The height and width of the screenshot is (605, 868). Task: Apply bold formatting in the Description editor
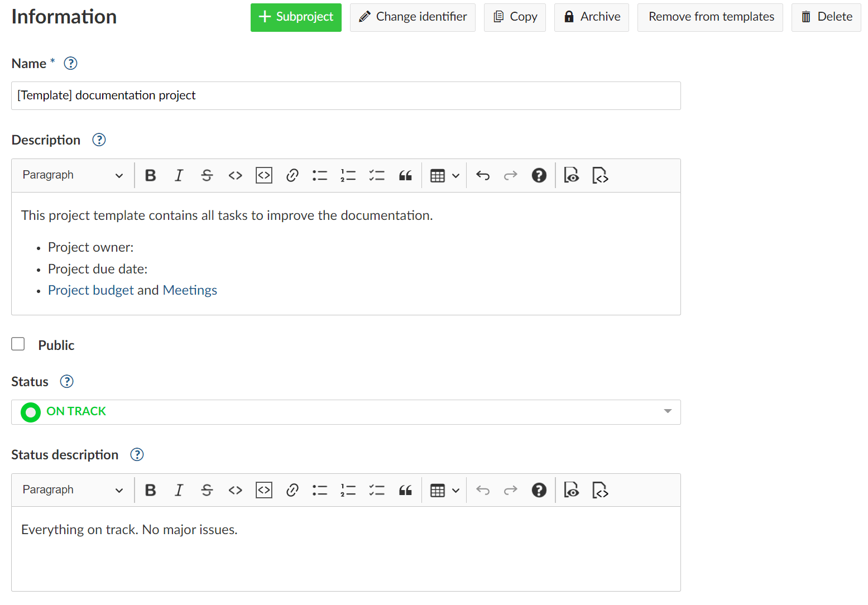[150, 175]
